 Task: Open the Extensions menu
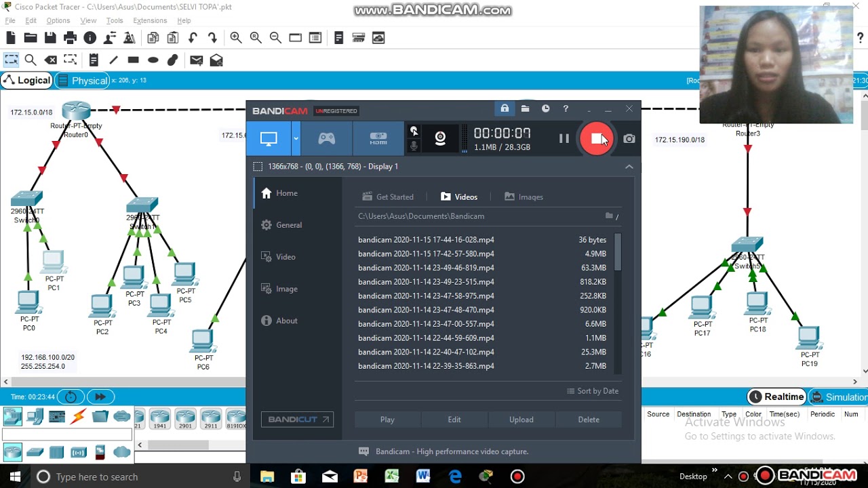150,20
